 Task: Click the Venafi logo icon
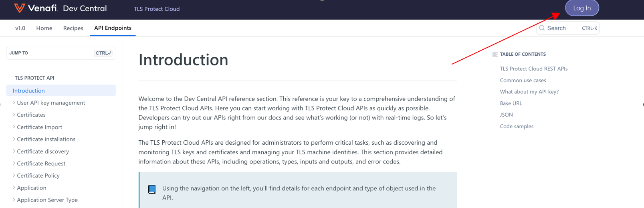(19, 8)
